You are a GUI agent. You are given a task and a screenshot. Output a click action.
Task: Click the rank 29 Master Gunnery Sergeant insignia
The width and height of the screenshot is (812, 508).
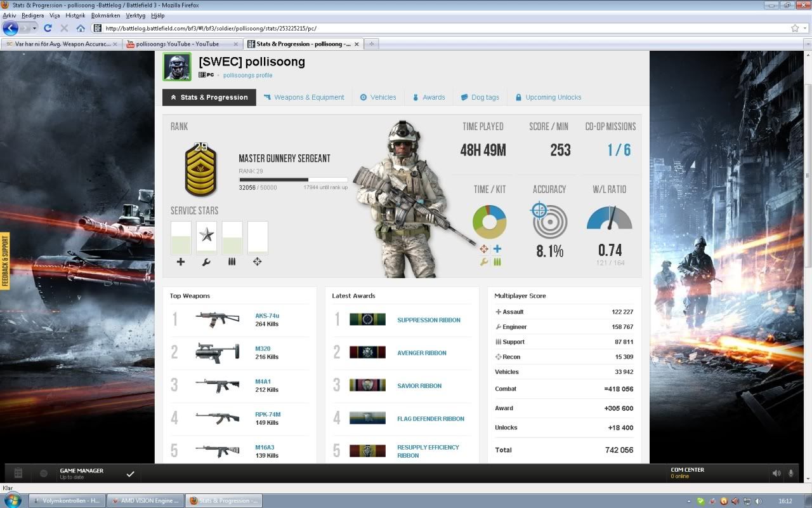coord(200,169)
